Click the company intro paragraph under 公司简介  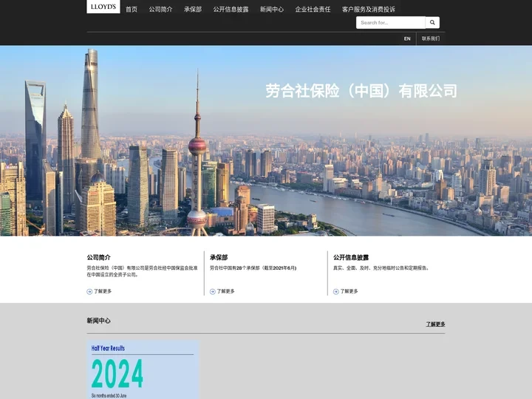pos(142,271)
